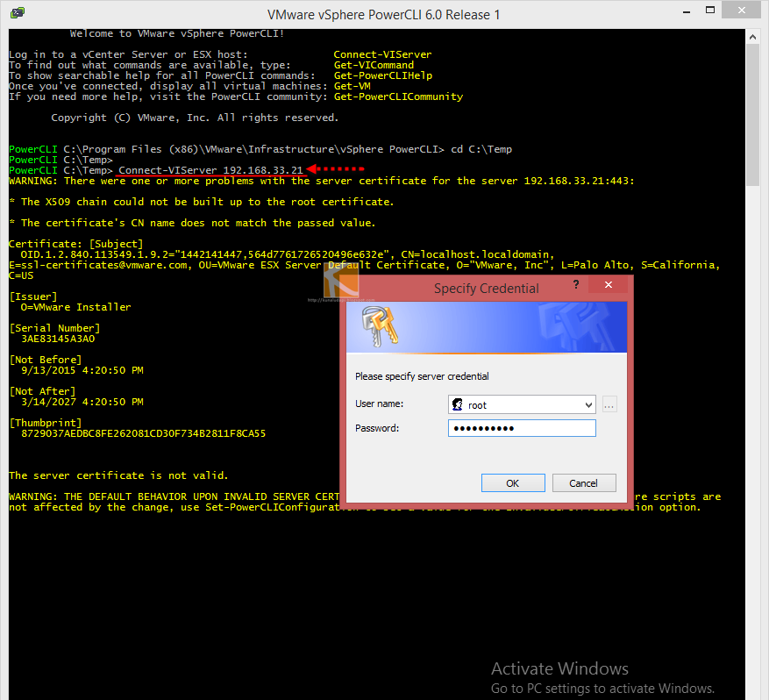Click the Get-PowerCLICommunity command text
This screenshot has height=700, width=769.
397,96
